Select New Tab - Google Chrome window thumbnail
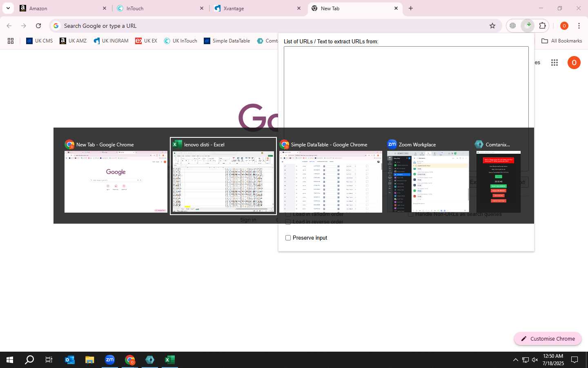Image resolution: width=588 pixels, height=368 pixels. point(116,176)
